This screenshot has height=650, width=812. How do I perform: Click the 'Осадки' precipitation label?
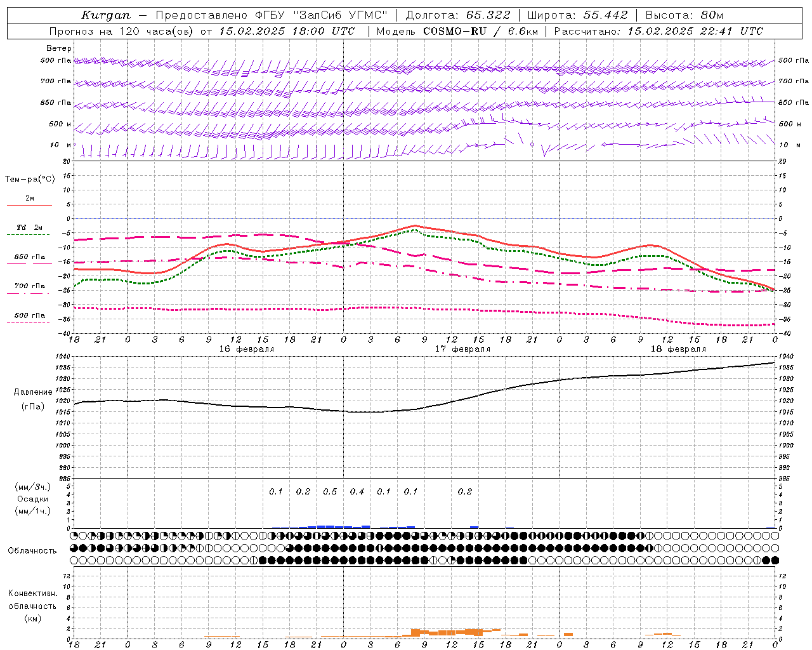click(33, 499)
